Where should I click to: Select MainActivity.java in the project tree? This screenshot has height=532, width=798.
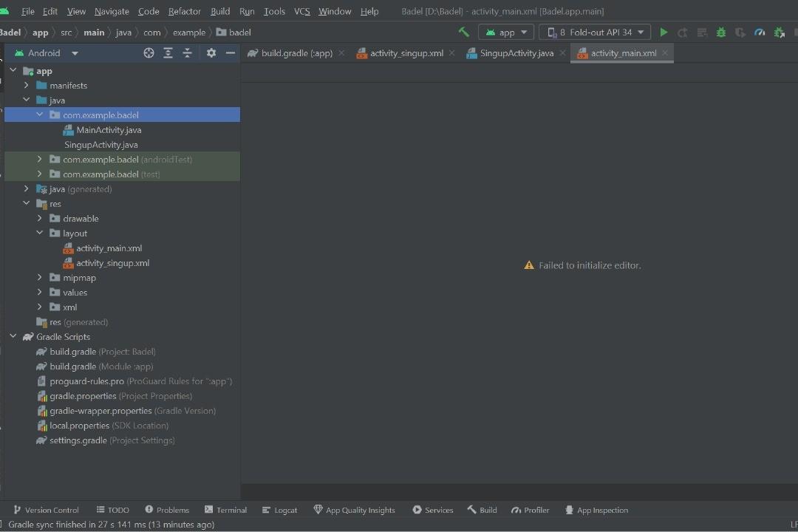point(109,129)
